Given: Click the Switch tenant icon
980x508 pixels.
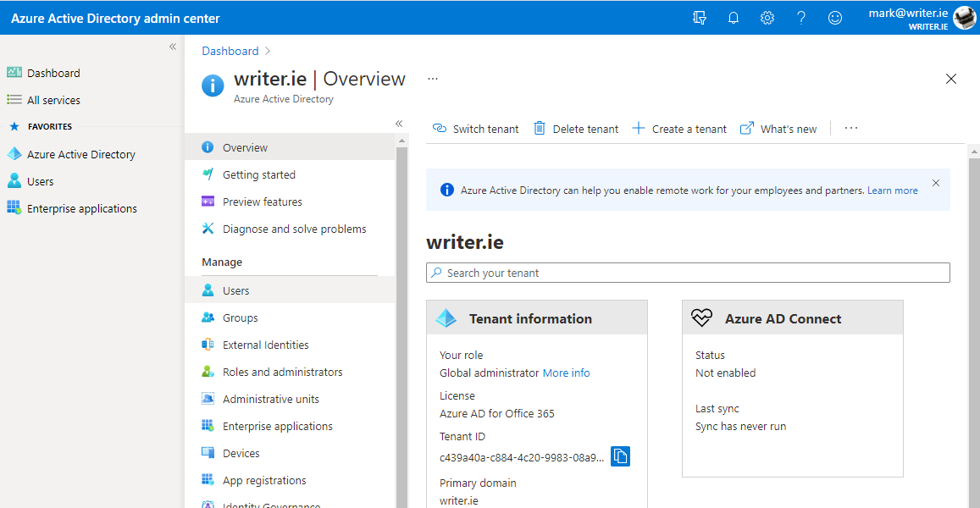Looking at the screenshot, I should (440, 128).
